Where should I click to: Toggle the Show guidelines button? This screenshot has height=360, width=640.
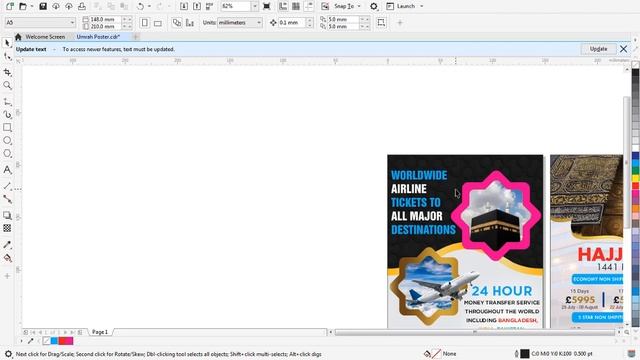point(309,6)
